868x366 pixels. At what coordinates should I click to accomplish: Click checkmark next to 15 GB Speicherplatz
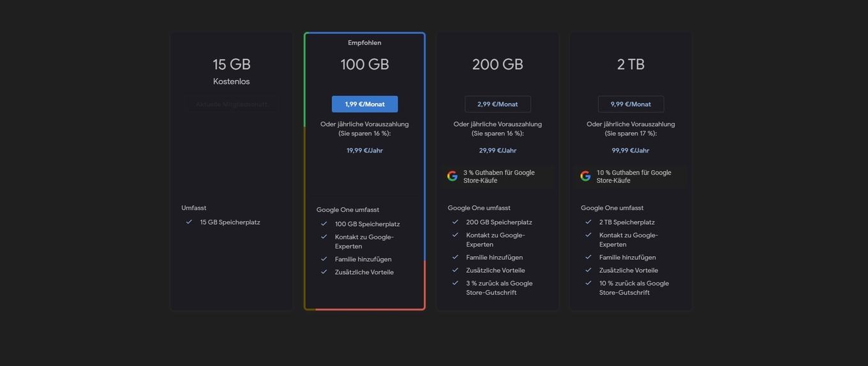click(189, 222)
